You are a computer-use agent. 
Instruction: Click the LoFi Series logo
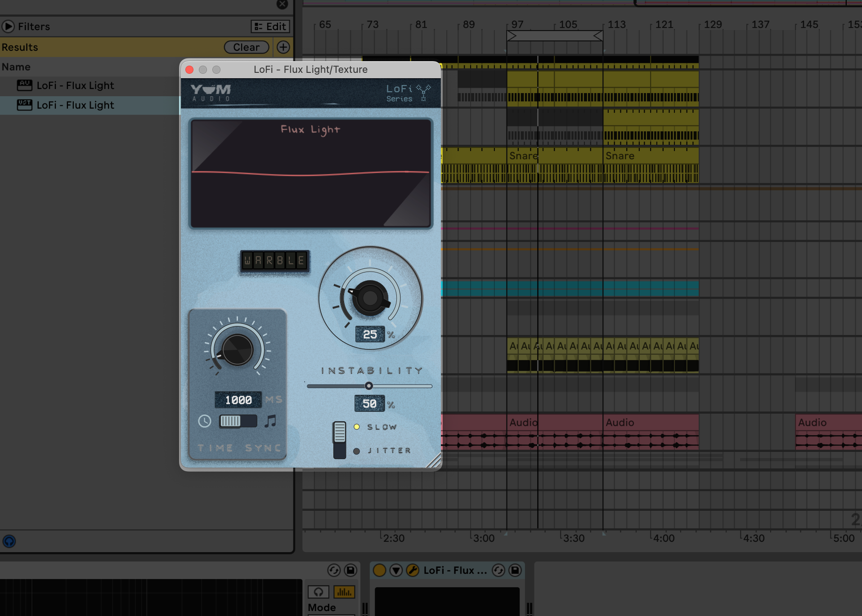pos(408,93)
